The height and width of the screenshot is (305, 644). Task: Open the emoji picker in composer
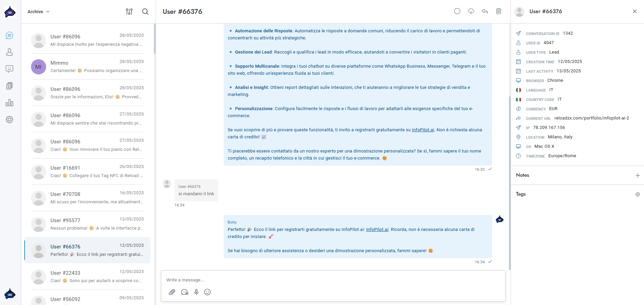(207, 292)
